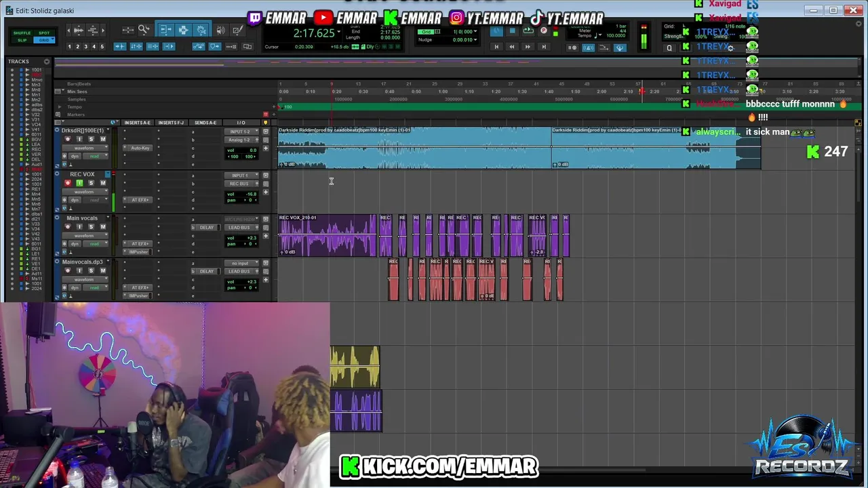Toggle Automation Follows Edit button
Screen dimensions: 868x488
coord(199,47)
